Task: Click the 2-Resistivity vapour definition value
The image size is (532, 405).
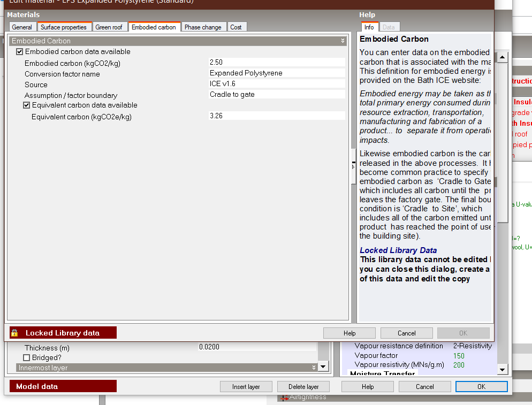Action: tap(473, 346)
